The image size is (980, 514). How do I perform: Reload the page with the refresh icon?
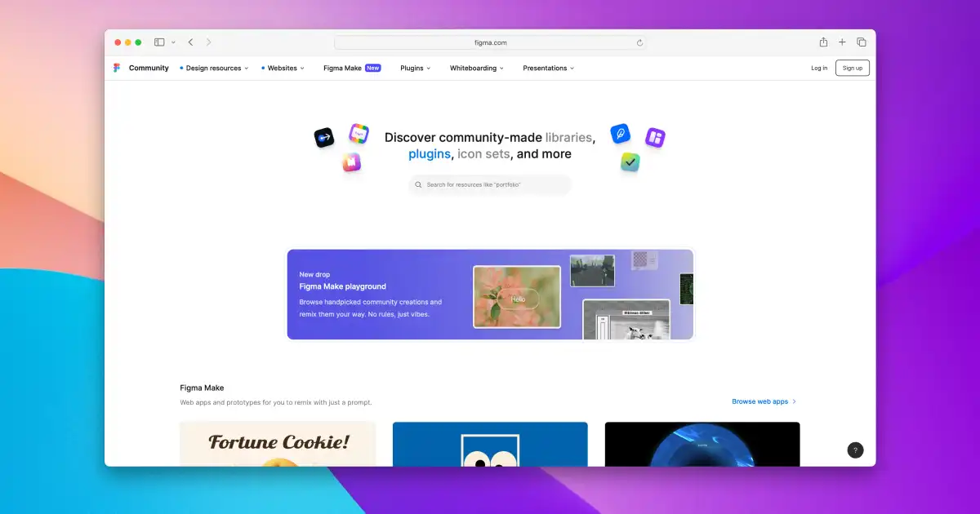pos(639,42)
